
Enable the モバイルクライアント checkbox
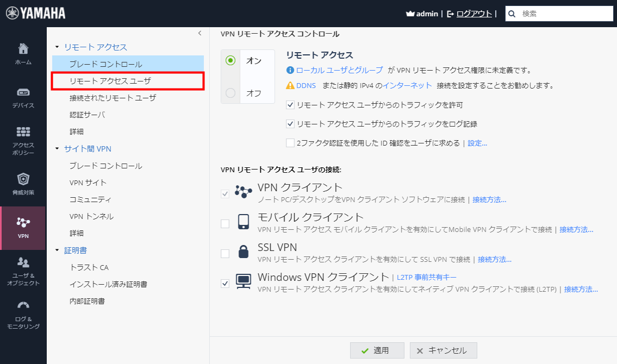(225, 223)
